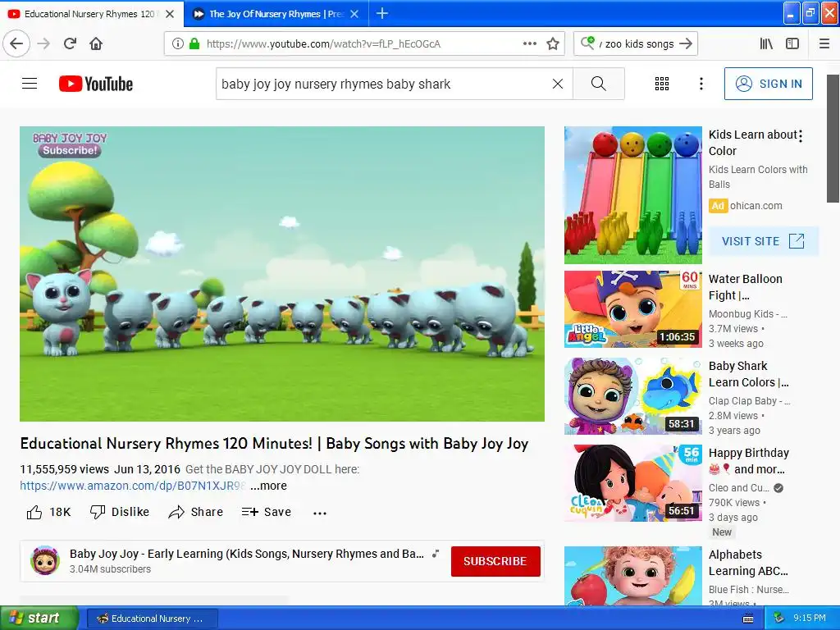Expand the description with ...more

(x=268, y=486)
